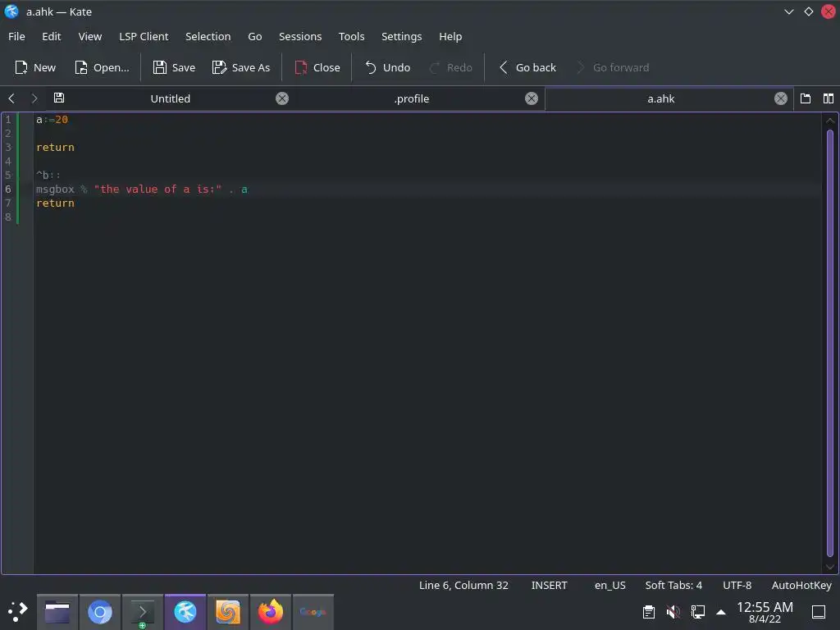840x630 pixels.
Task: Open a file with the Open... button
Action: 102,67
